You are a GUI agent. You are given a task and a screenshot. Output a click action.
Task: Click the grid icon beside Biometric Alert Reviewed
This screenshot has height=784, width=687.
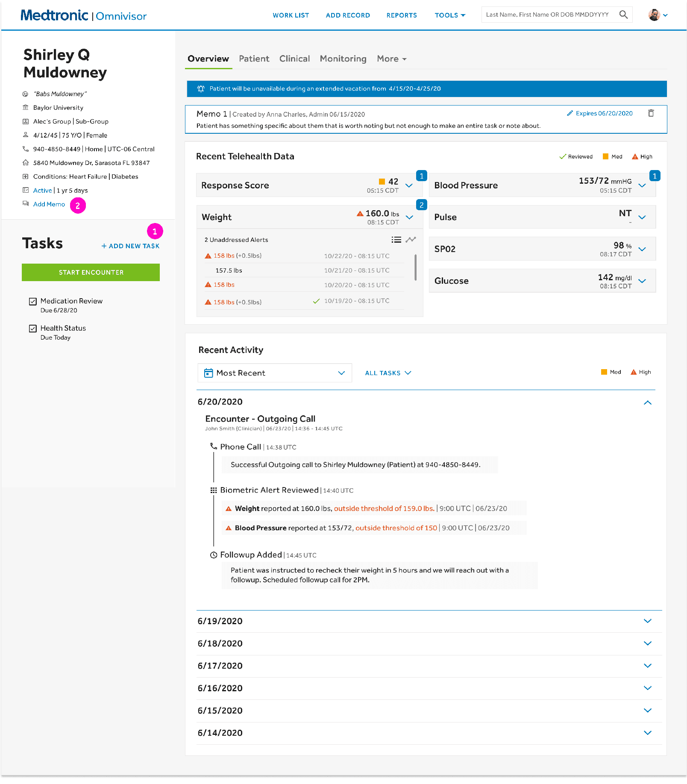[x=214, y=490]
